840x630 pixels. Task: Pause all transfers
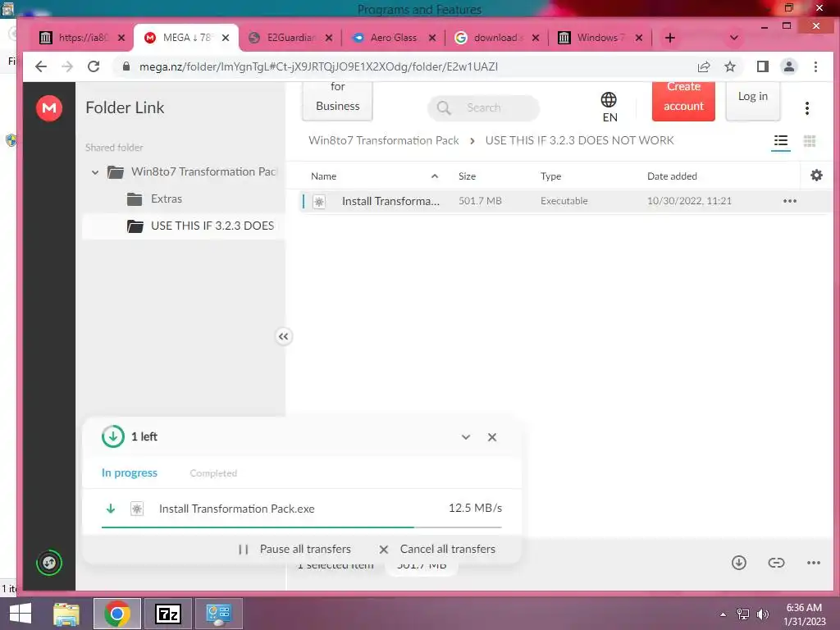point(294,549)
